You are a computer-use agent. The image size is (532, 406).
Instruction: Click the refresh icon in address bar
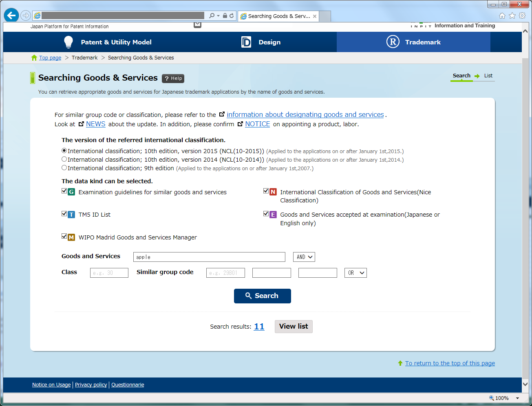point(232,15)
